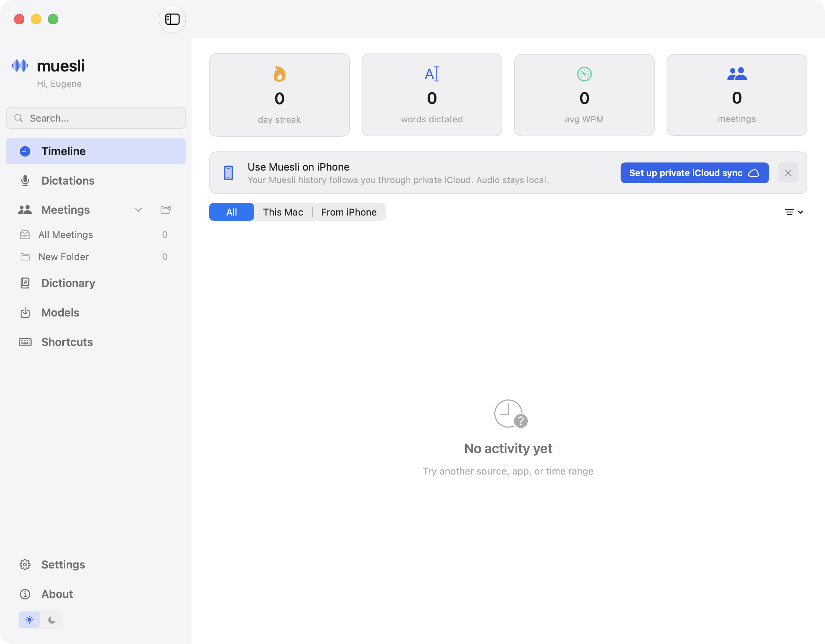The image size is (825, 644).
Task: Click Set up private iCloud sync button
Action: 695,173
